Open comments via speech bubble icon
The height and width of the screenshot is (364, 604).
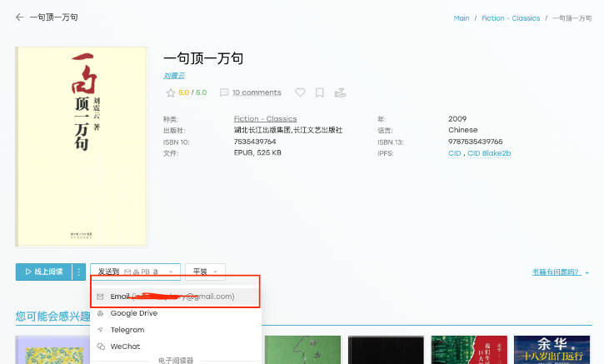224,92
